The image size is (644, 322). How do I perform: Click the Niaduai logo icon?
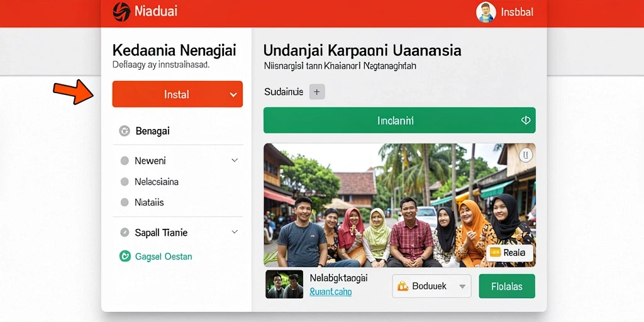click(121, 11)
